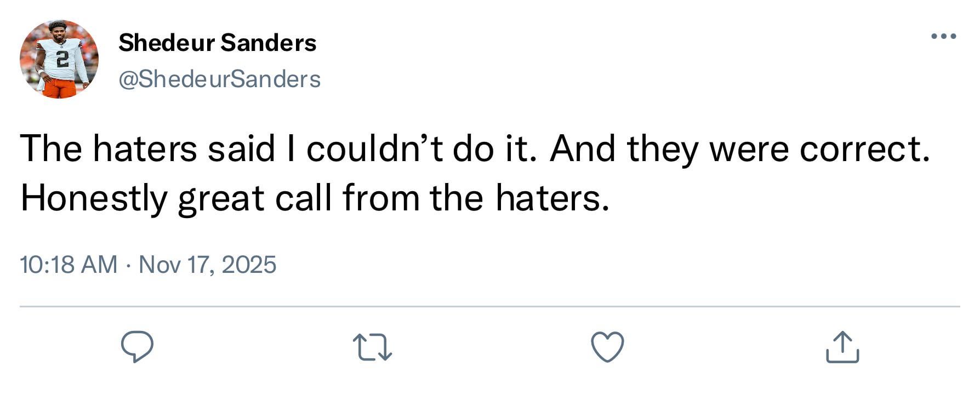Reply to the Shedeur Sanders tweet

[137, 347]
